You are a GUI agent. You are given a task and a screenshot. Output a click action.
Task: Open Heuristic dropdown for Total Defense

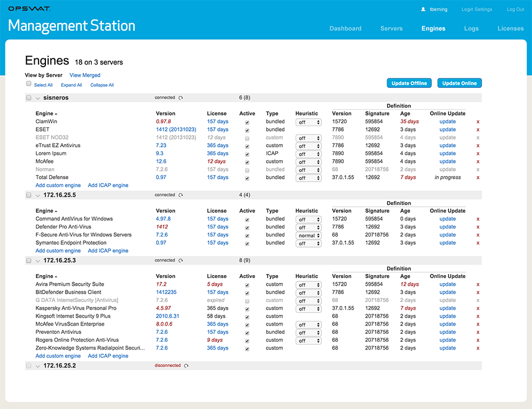[309, 178]
